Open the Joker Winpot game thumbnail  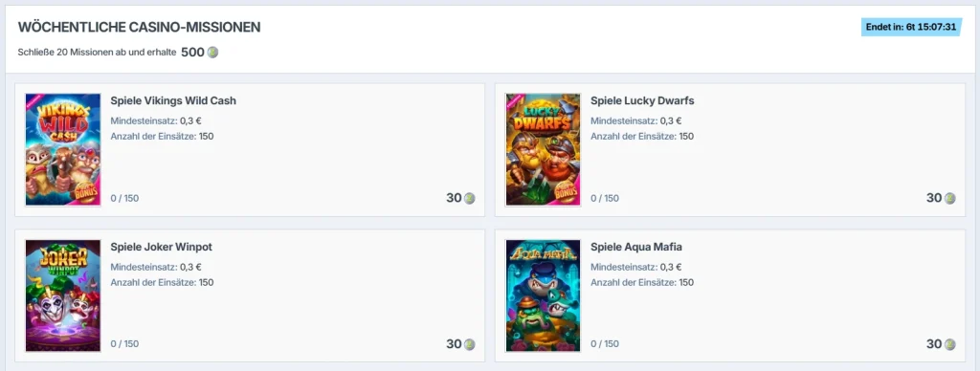pos(63,295)
